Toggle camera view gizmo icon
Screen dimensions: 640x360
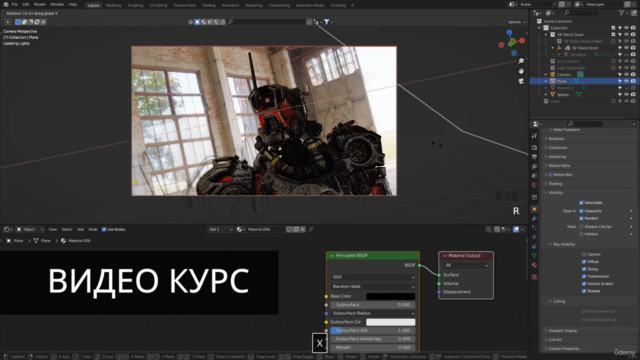click(521, 81)
